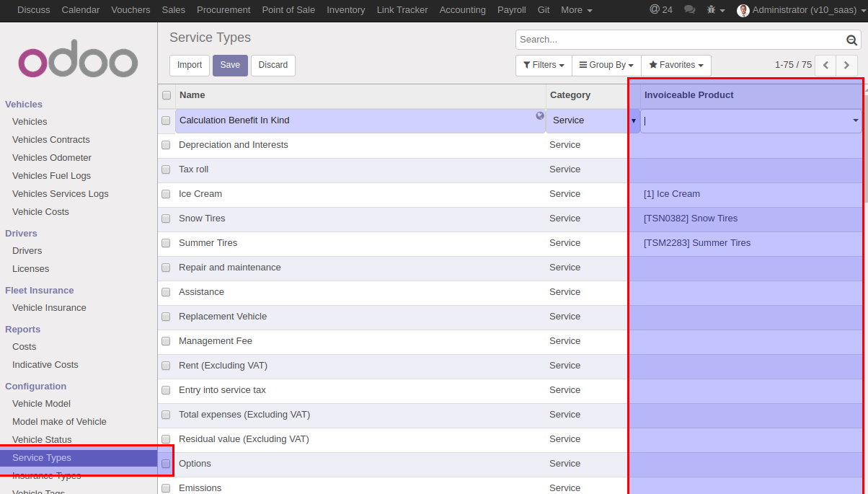Select the Repair and maintenance row checkbox
Screen dimensions: 868x494
tap(166, 268)
